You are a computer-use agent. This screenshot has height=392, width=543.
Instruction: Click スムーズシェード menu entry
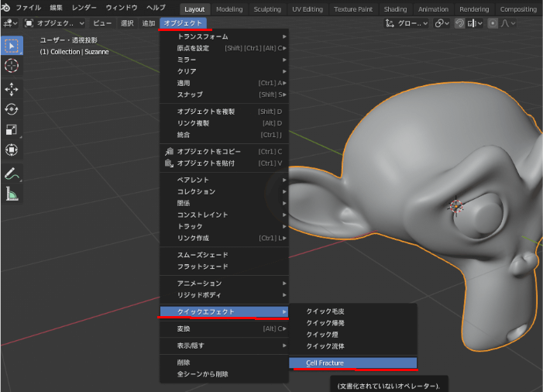pos(224,255)
